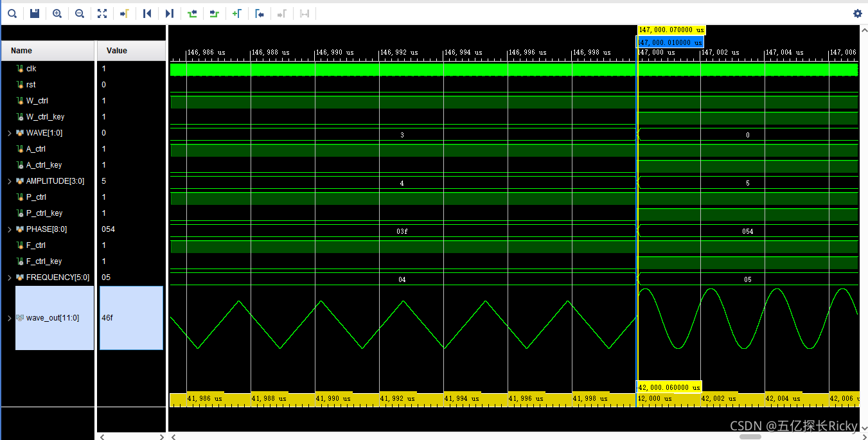
Task: Click name panel scroll-right arrow
Action: pos(162,437)
